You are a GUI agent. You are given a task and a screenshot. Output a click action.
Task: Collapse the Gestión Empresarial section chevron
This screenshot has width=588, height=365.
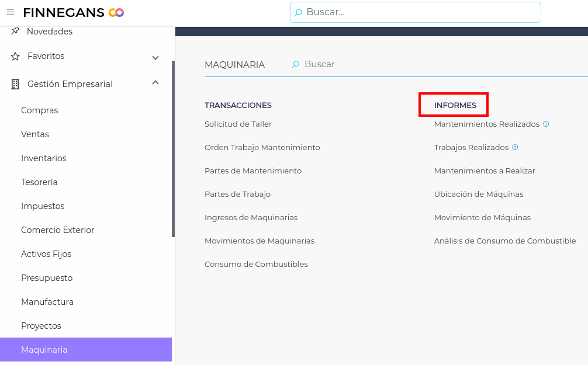click(x=155, y=82)
